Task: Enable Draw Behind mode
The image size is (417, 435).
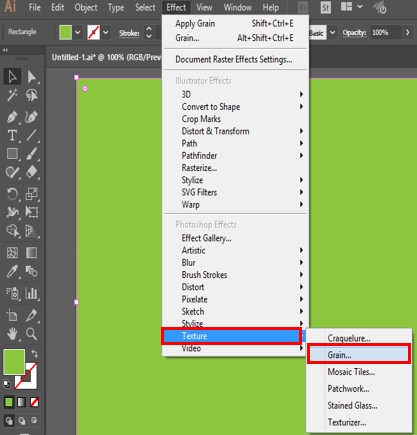Action: [22, 421]
